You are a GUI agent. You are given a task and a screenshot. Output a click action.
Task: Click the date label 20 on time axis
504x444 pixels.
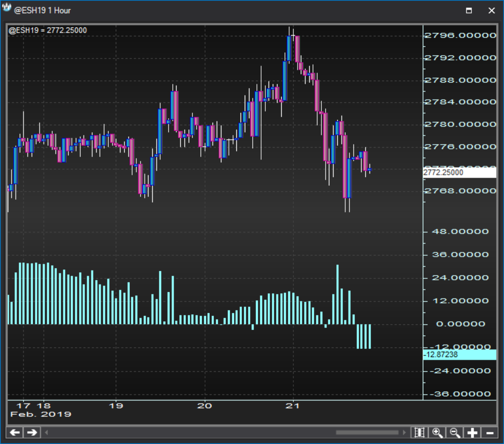205,406
